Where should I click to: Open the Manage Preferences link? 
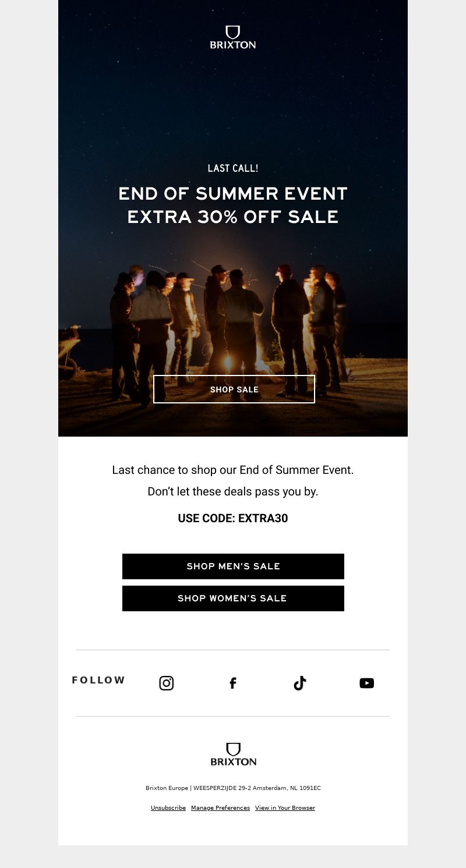220,808
